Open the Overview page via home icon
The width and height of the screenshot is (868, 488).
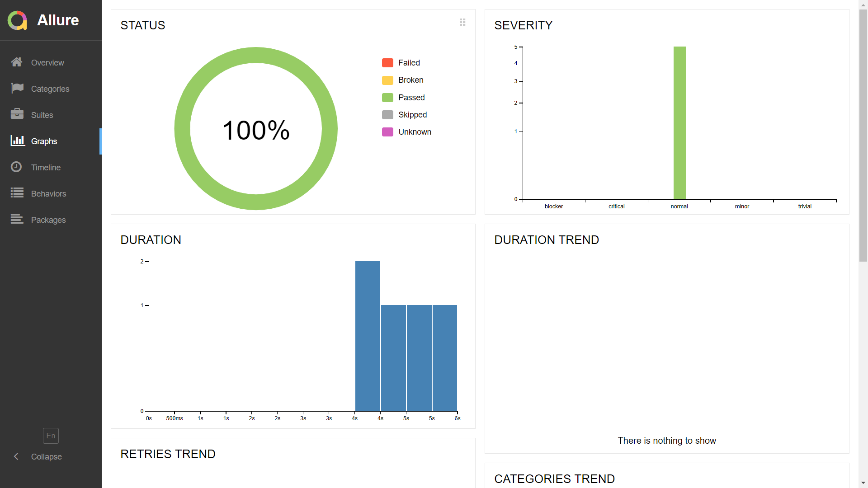17,62
